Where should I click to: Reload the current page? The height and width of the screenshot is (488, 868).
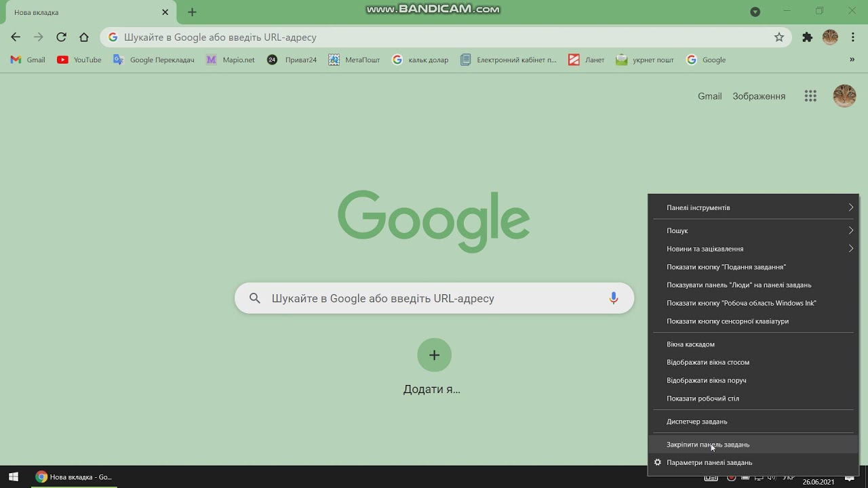61,37
